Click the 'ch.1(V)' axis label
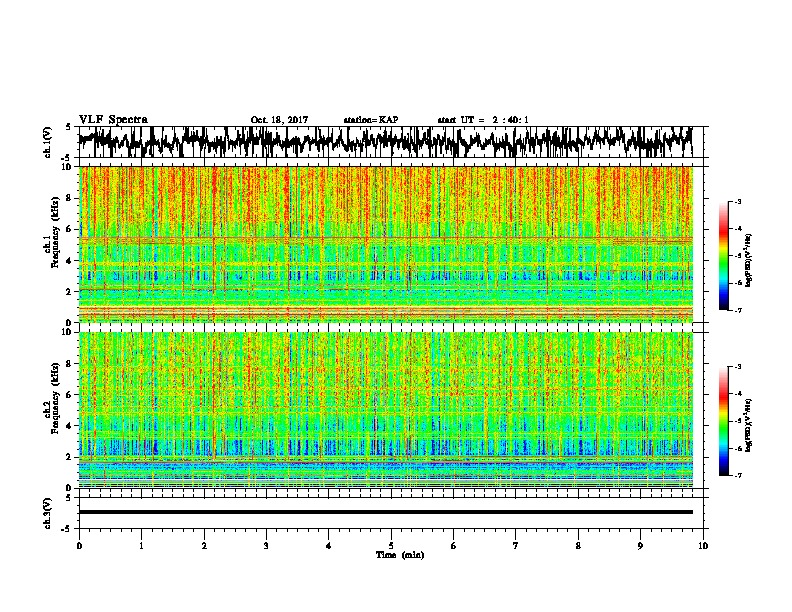792x612 pixels. (x=48, y=142)
